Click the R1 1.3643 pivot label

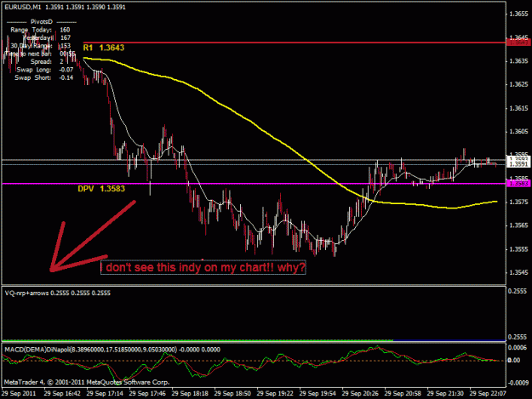click(104, 48)
